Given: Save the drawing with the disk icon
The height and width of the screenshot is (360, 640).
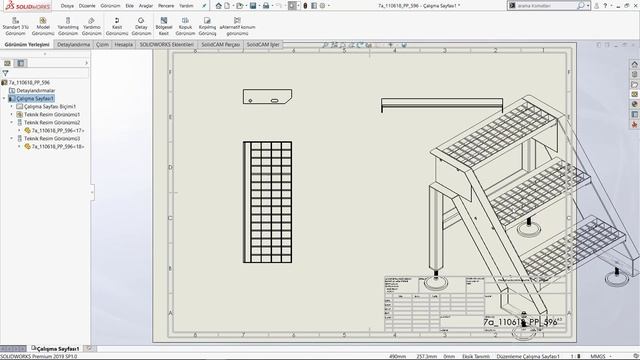Looking at the screenshot, I should (253, 6).
